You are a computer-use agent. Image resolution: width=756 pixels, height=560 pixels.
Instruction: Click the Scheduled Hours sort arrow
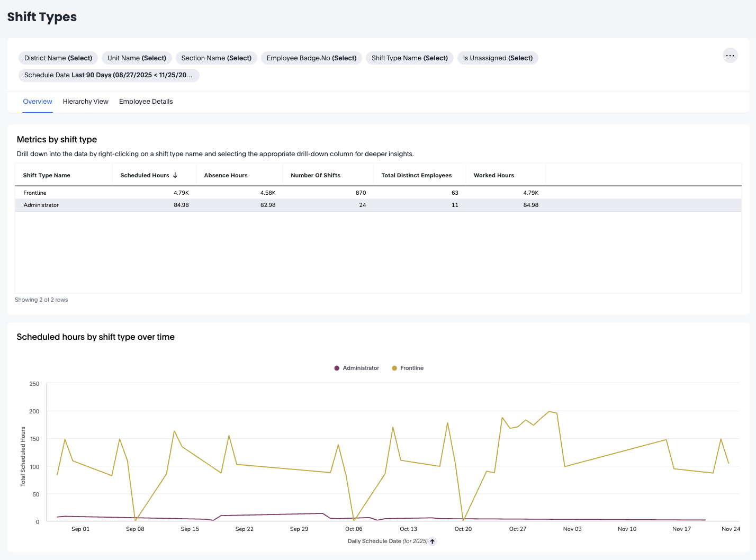175,175
